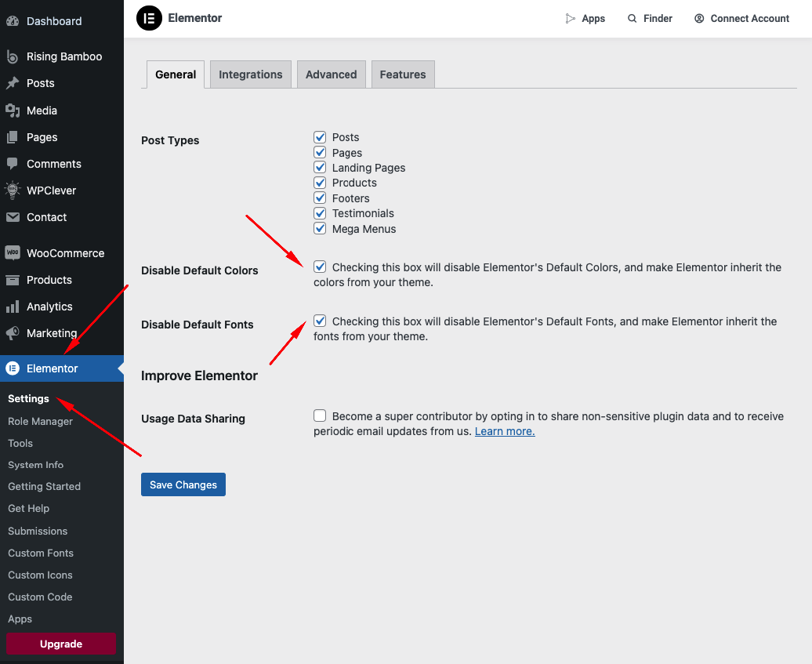Click the Marketing megaphone icon

click(13, 333)
